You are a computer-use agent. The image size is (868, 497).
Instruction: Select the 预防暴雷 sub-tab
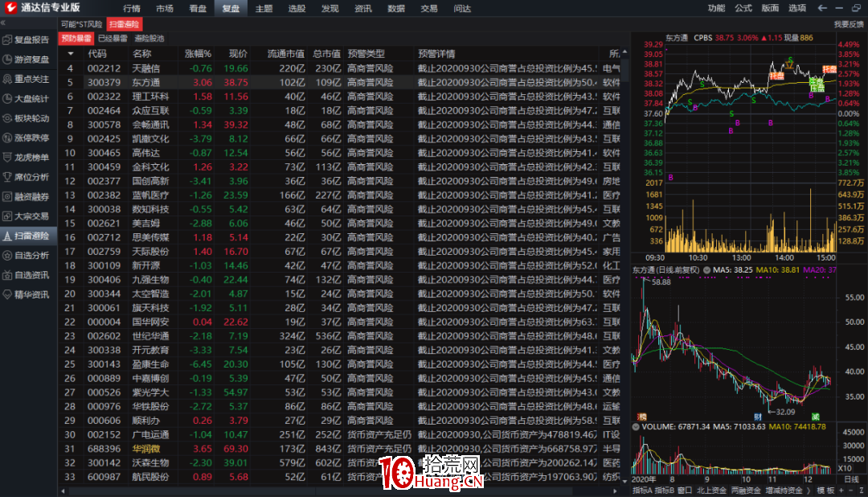click(x=76, y=39)
